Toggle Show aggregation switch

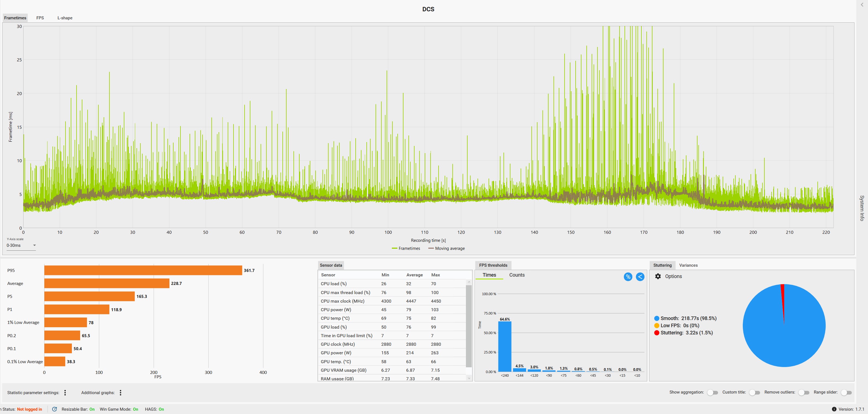tap(712, 393)
